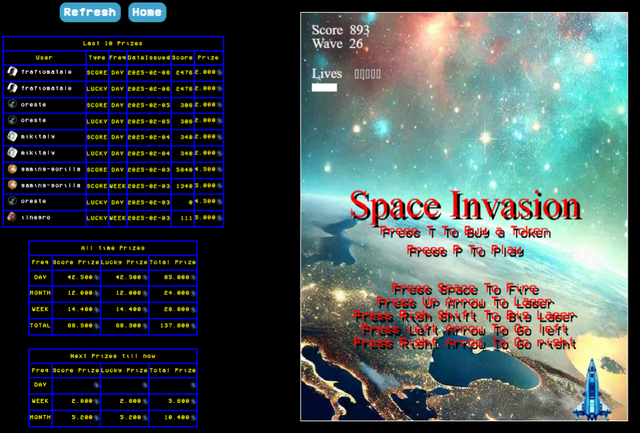Click the Refresh button

[90, 12]
